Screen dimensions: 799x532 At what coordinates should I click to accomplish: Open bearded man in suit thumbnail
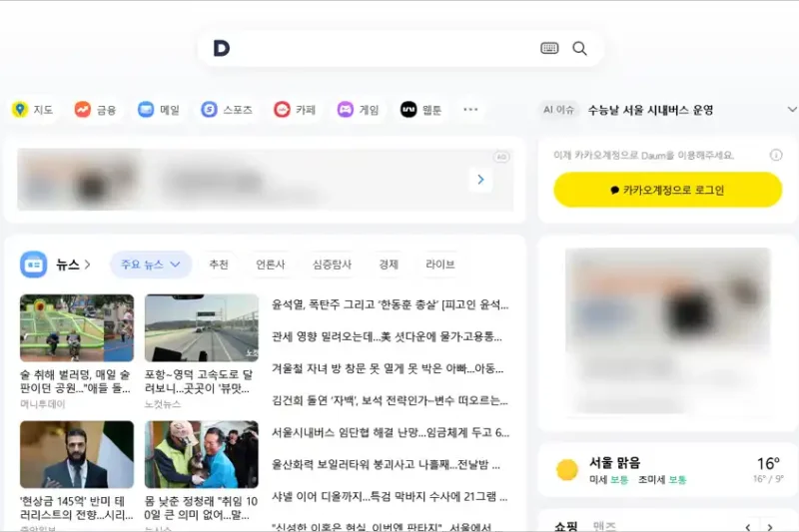point(77,454)
